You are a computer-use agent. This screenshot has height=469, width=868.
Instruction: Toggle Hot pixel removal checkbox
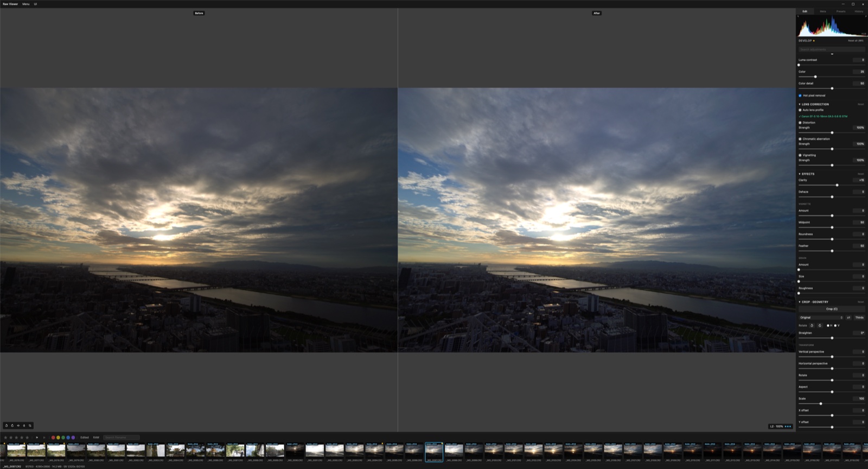coord(800,96)
